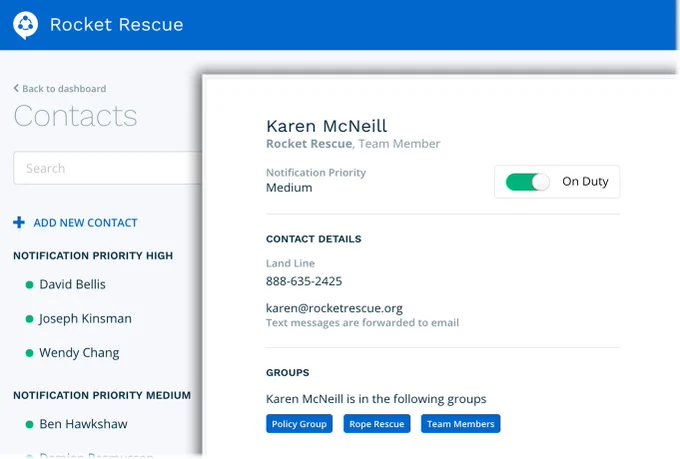Click the plus icon for adding a contact

tap(19, 222)
